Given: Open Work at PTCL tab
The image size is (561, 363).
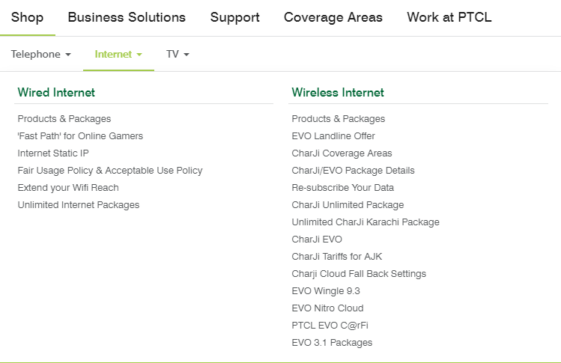Looking at the screenshot, I should [449, 17].
